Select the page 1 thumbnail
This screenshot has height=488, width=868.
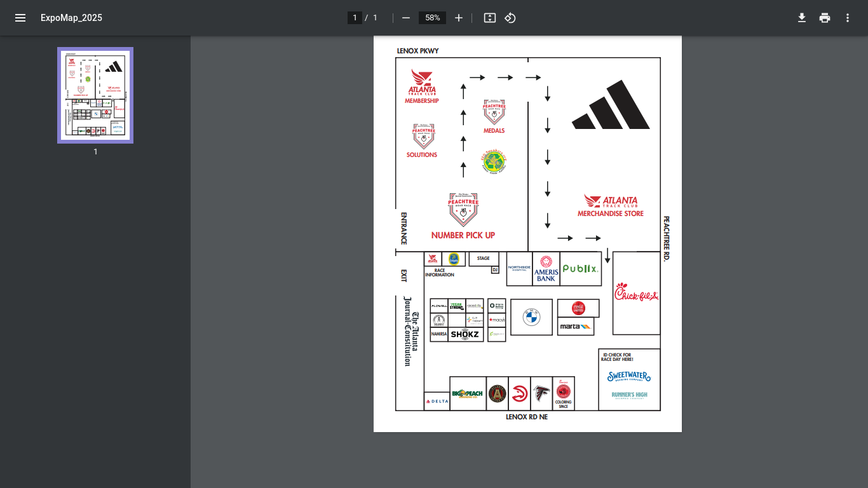[x=95, y=95]
